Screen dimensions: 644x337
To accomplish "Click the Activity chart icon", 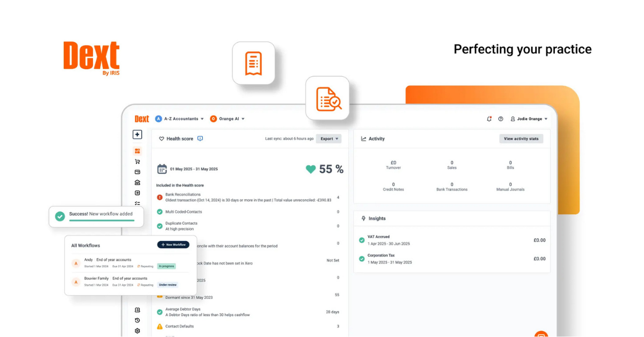I will coord(363,138).
